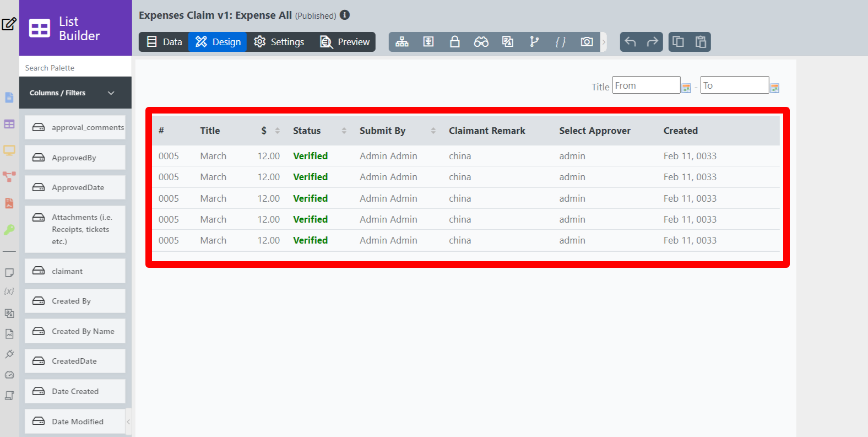Select the Created column header
868x437 pixels.
pyautogui.click(x=680, y=131)
